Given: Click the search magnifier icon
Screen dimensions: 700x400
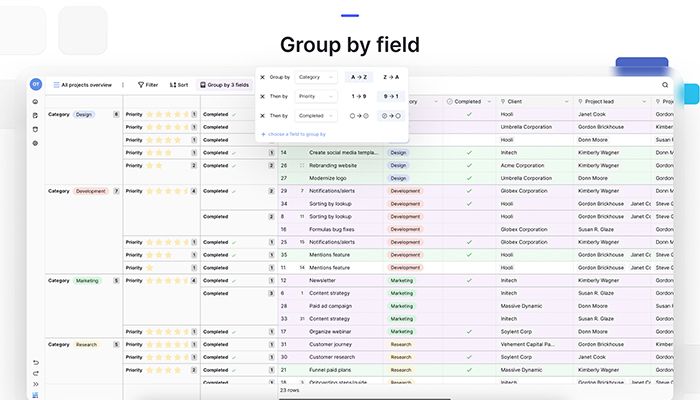Looking at the screenshot, I should click(665, 85).
